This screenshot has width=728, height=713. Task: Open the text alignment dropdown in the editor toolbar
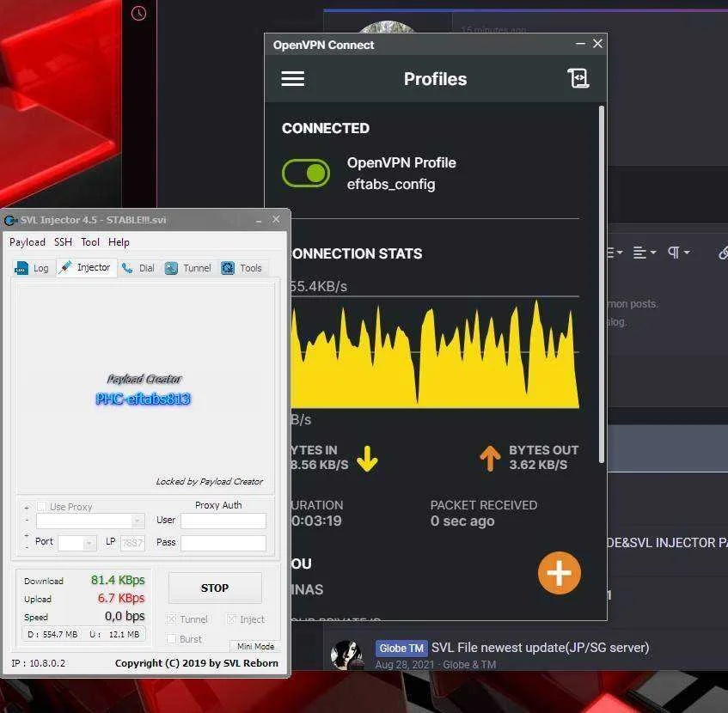point(645,253)
